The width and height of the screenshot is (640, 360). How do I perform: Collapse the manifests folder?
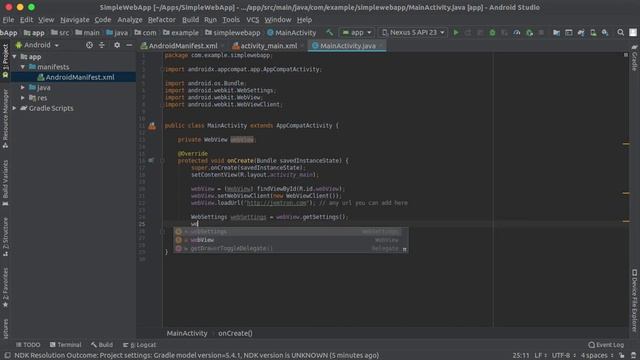coord(23,67)
